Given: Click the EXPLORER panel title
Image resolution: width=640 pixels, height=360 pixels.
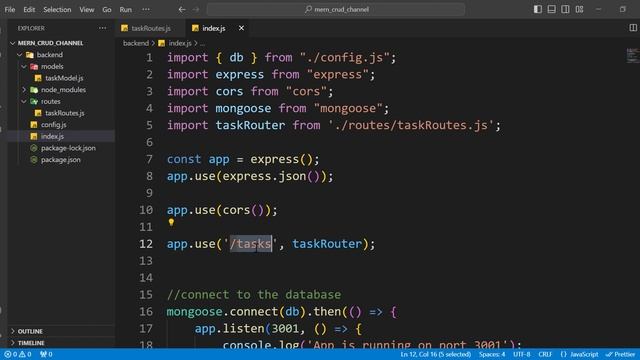Looking at the screenshot, I should pyautogui.click(x=31, y=28).
